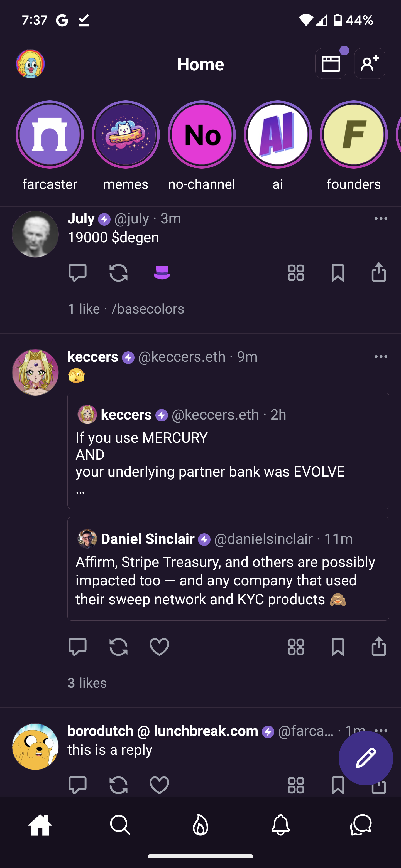Switch to the Notifications bell tab
Image resolution: width=401 pixels, height=868 pixels.
pos(280,825)
